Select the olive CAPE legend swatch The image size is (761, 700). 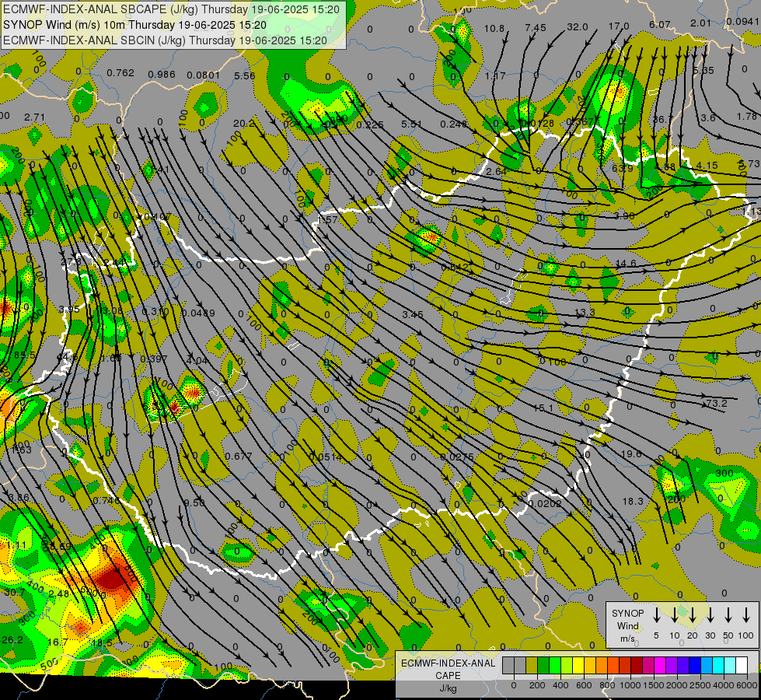(x=532, y=666)
